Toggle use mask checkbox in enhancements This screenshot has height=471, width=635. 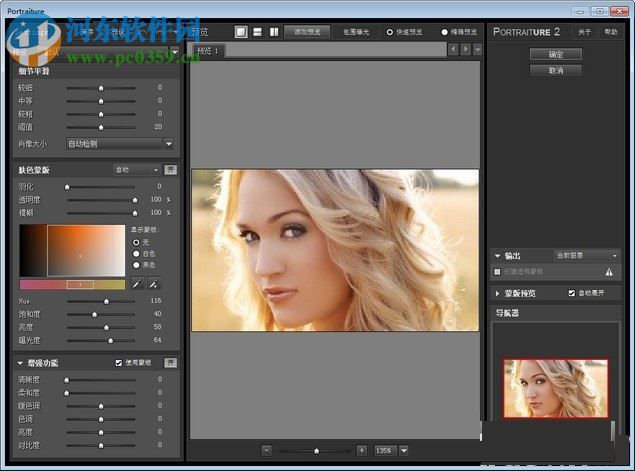[x=119, y=363]
